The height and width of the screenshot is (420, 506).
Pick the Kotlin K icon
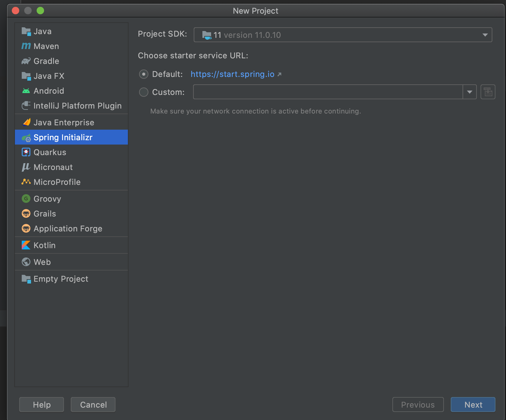click(x=26, y=245)
